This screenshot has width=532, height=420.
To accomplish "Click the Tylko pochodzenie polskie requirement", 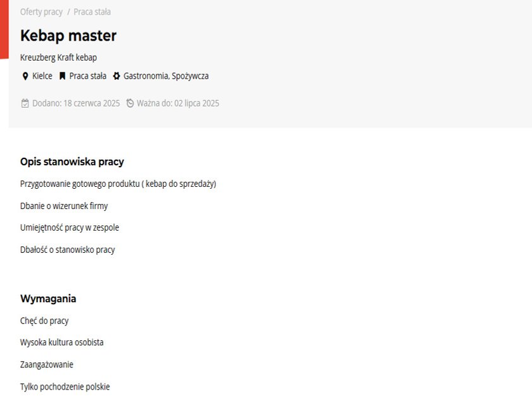I will (65, 387).
